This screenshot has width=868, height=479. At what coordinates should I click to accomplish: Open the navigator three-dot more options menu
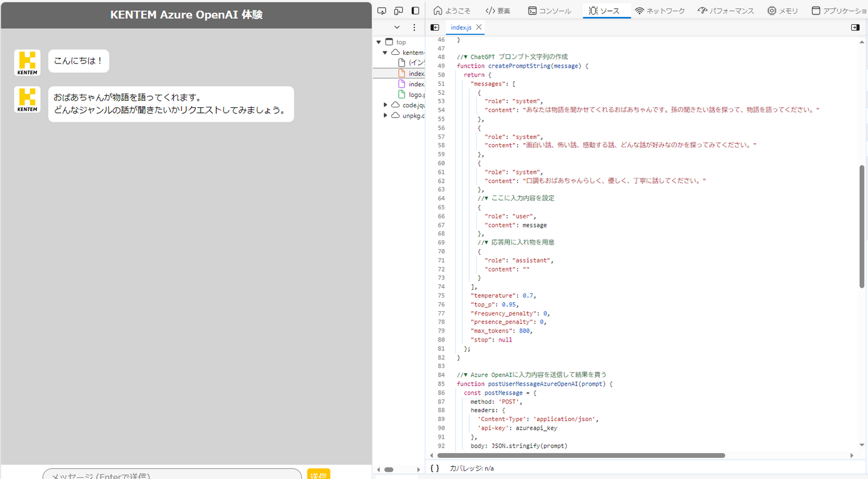pyautogui.click(x=414, y=27)
